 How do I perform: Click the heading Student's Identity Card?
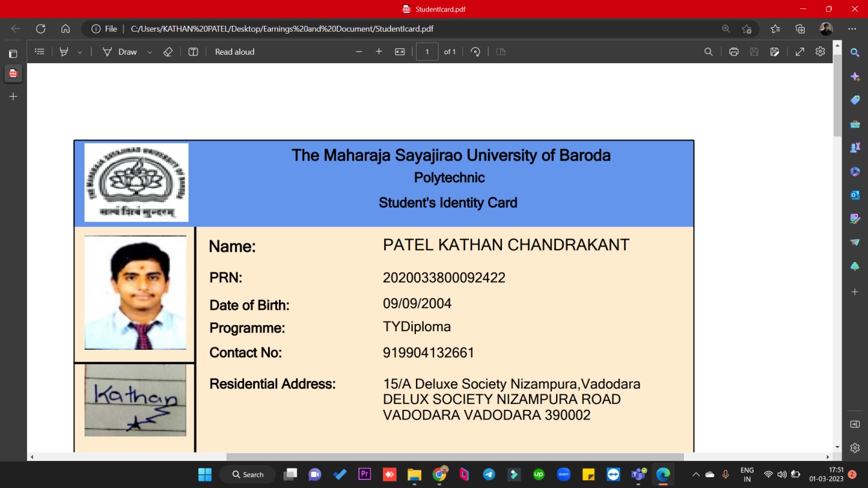pyautogui.click(x=448, y=203)
